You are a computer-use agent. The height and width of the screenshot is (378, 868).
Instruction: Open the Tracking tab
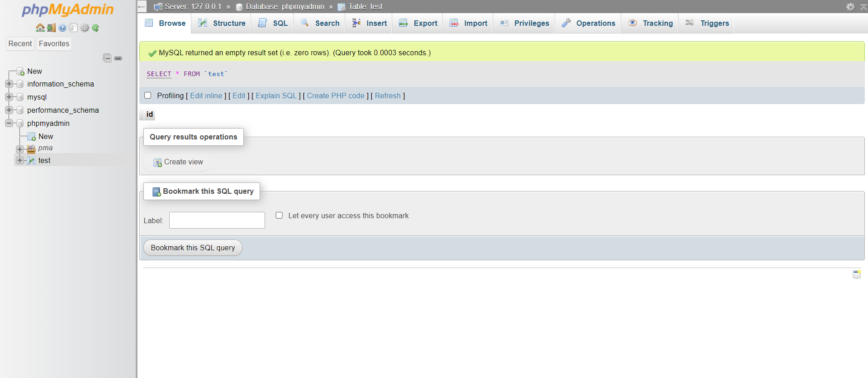coord(650,23)
